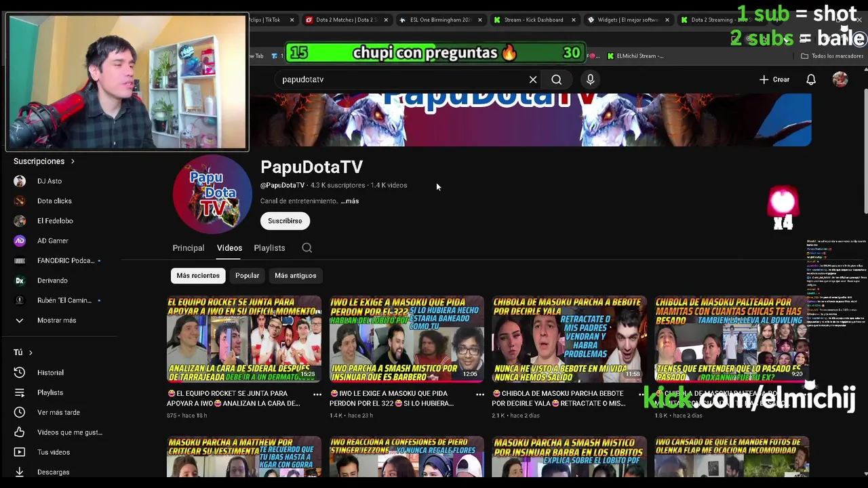Open PapuDotaTV channel avatar picture
Screen dimensions: 868x488
click(212, 195)
